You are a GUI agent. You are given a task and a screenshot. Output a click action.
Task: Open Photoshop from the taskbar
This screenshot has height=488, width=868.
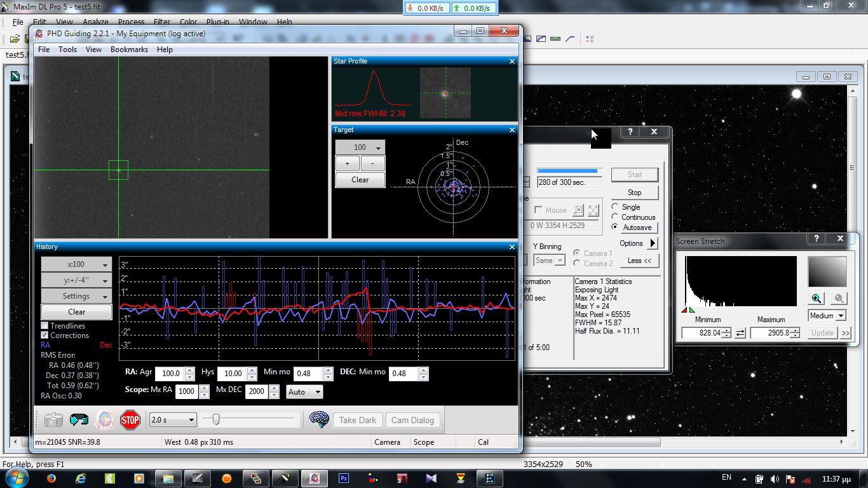[344, 478]
